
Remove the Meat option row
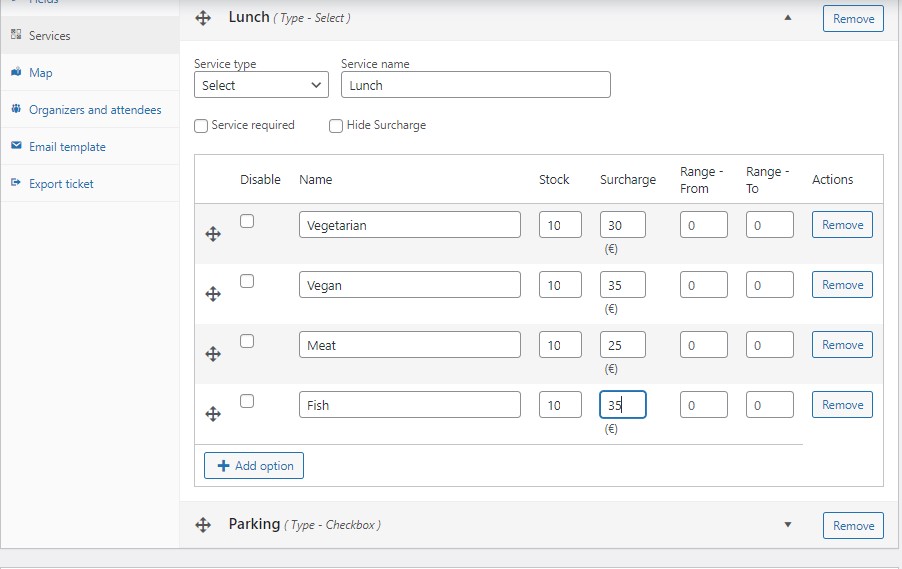pyautogui.click(x=842, y=345)
